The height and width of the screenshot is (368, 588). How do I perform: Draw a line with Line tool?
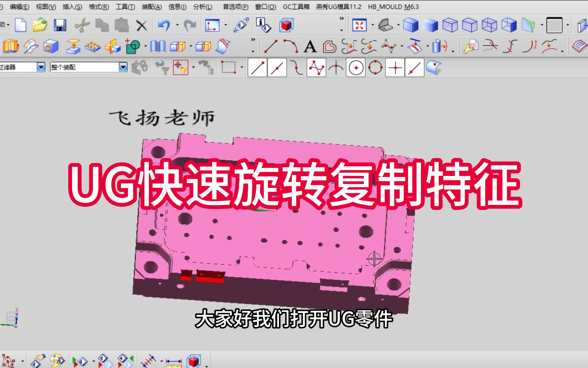pyautogui.click(x=270, y=46)
